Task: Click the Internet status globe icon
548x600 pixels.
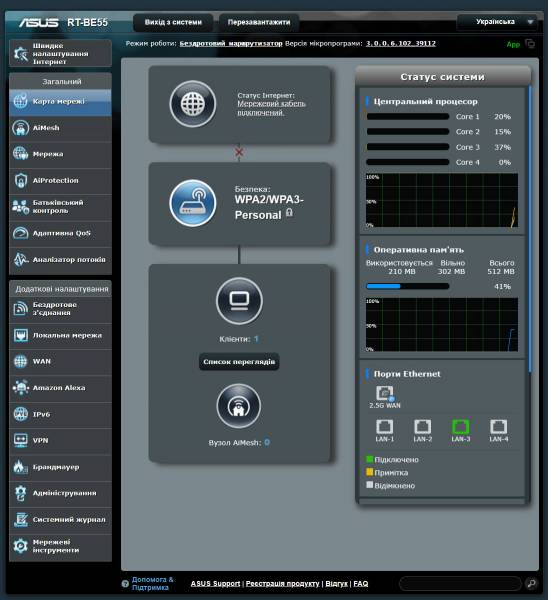Action: click(x=193, y=104)
